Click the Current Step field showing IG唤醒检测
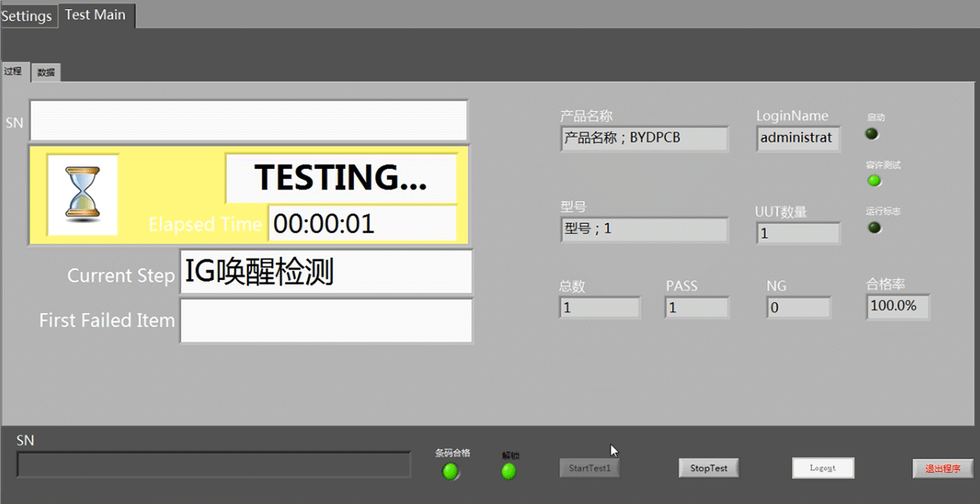 325,272
